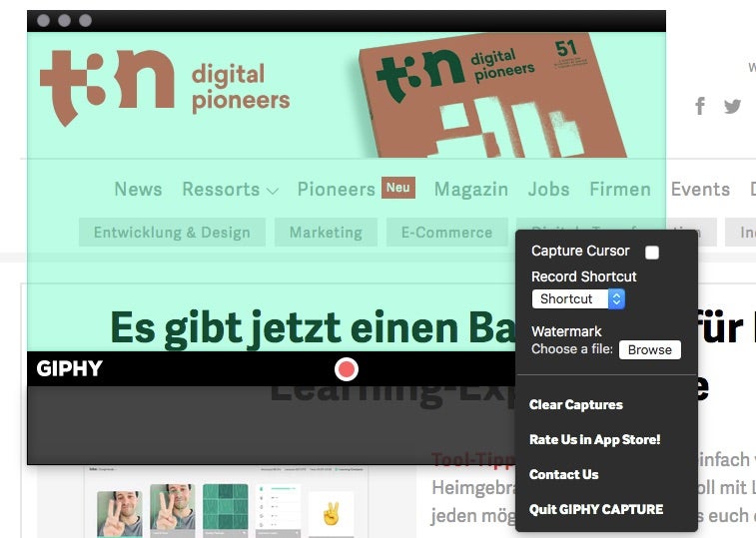Open the Facebook icon on the webpage
The width and height of the screenshot is (756, 538).
click(700, 105)
